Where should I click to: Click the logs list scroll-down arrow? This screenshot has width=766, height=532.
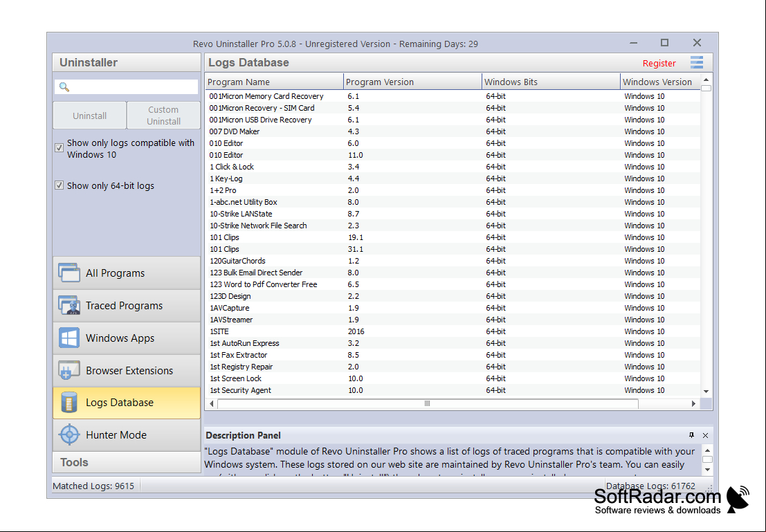pyautogui.click(x=706, y=392)
